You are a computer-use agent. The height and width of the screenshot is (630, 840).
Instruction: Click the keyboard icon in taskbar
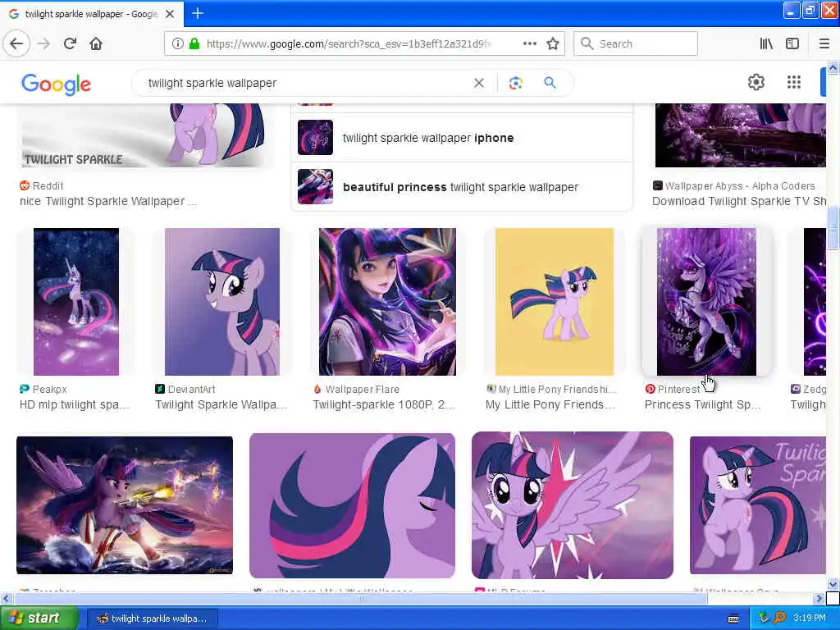pyautogui.click(x=733, y=619)
